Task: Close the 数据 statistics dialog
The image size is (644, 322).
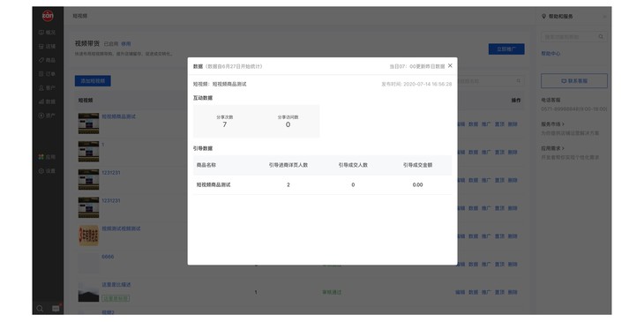Action: (x=450, y=65)
